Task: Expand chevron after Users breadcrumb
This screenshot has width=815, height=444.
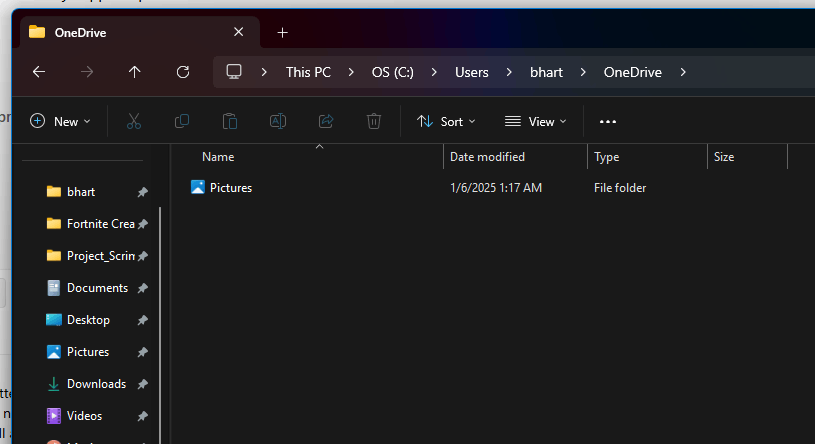Action: coord(509,72)
